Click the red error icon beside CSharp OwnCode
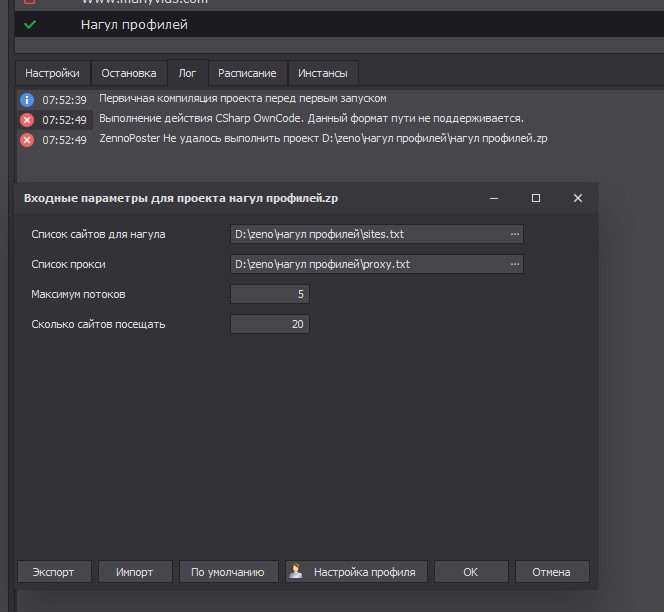 pos(27,120)
